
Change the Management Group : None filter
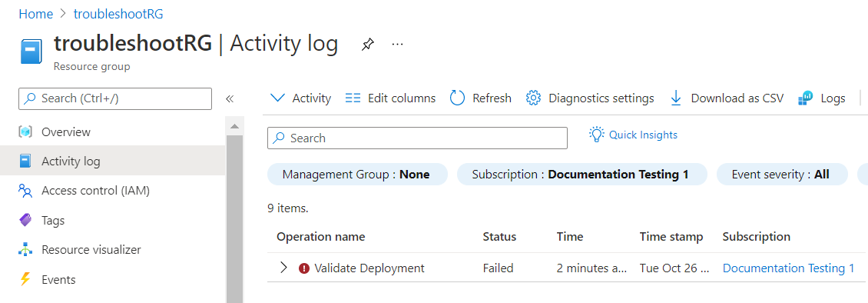tap(357, 175)
